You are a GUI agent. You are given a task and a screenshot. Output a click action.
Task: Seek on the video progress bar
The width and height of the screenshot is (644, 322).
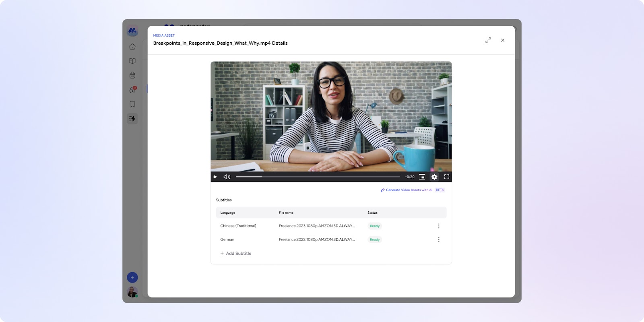tap(318, 177)
